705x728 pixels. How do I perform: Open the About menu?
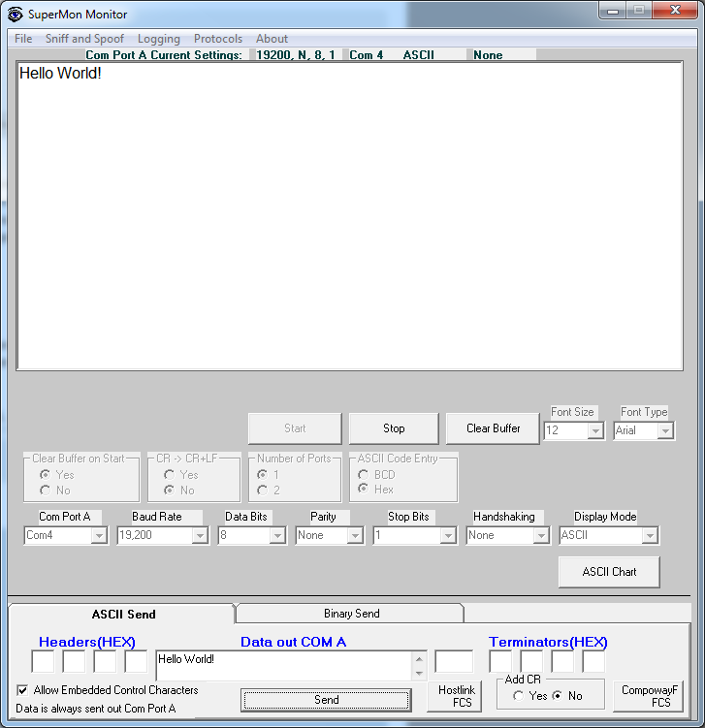[272, 39]
